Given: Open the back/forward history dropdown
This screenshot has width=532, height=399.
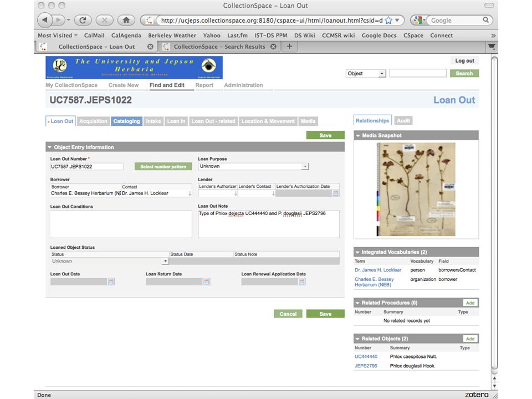Looking at the screenshot, I should point(69,21).
